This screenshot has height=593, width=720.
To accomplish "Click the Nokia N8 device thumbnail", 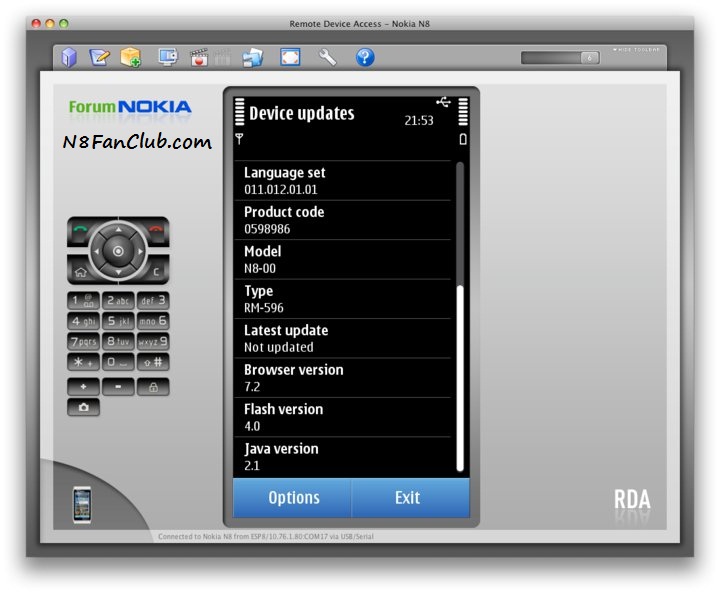I will pyautogui.click(x=82, y=505).
